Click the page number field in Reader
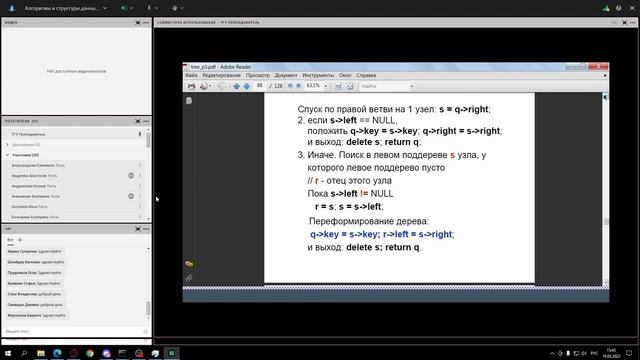Screen dimensions: 640x360 [260, 86]
